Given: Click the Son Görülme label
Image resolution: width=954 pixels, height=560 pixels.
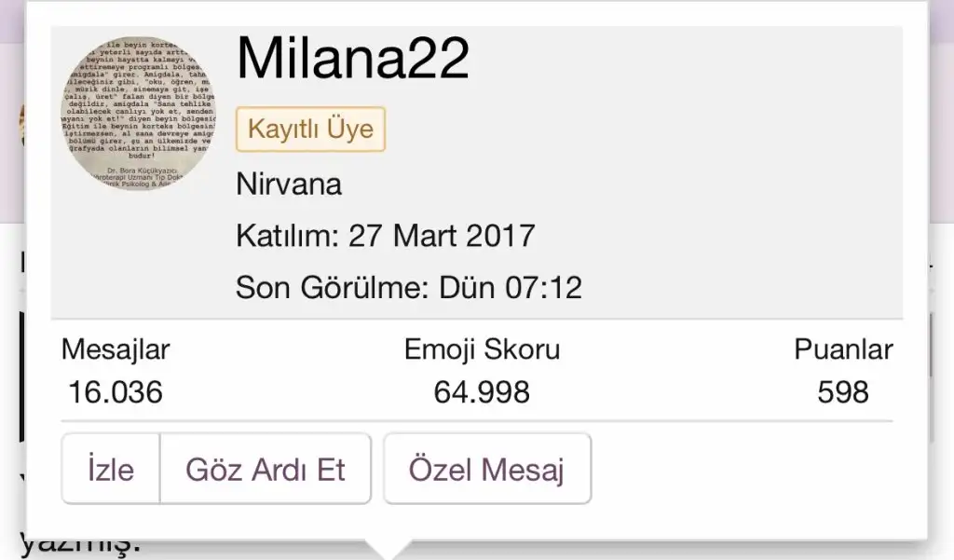Looking at the screenshot, I should coord(329,286).
